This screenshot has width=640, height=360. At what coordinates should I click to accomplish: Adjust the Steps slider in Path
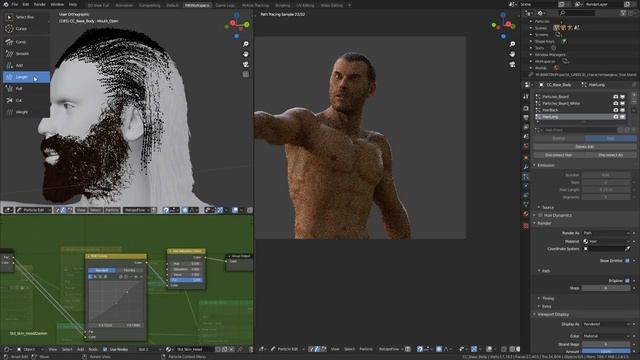coord(606,288)
